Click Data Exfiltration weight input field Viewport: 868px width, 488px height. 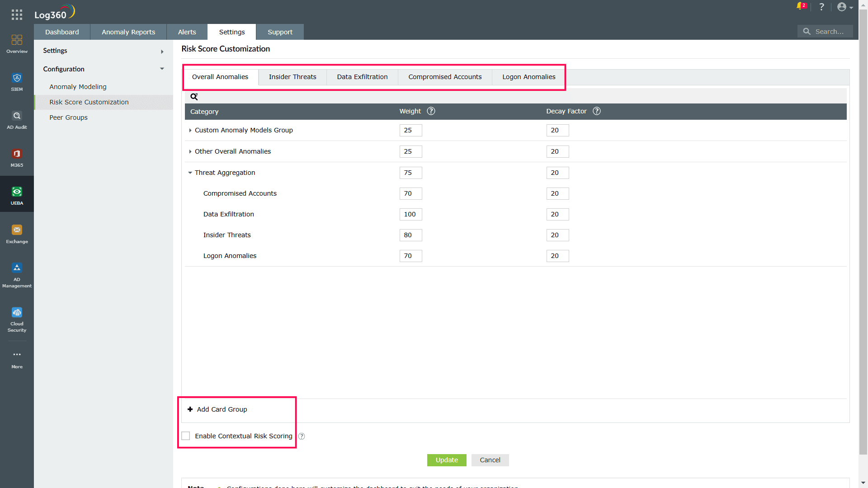point(410,214)
